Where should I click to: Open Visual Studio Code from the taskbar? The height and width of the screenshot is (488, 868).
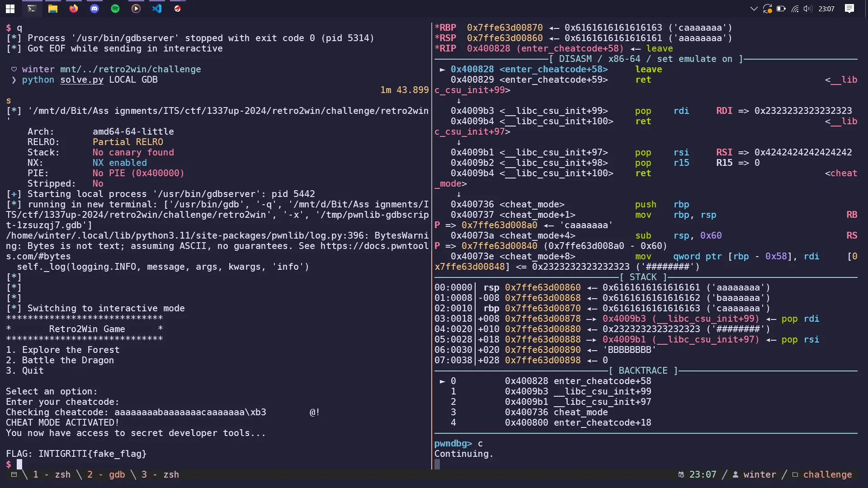[x=157, y=9]
